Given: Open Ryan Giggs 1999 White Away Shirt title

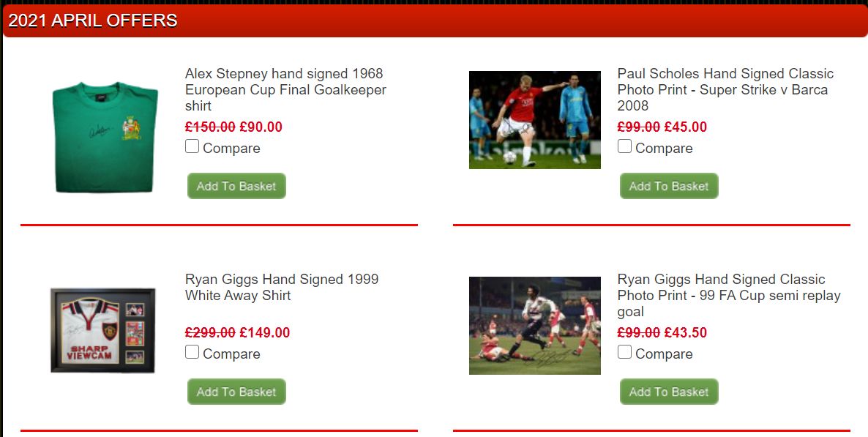Looking at the screenshot, I should [x=282, y=287].
